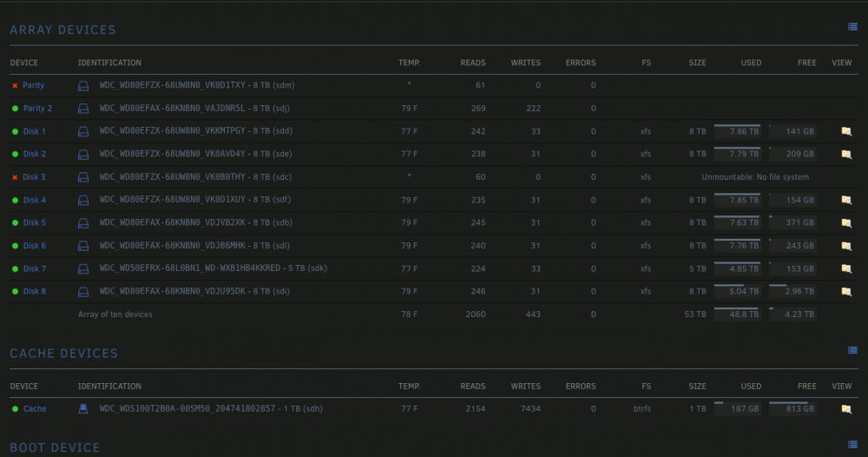Toggle the Array Devices list view icon
Viewport: 868px width, 457px height.
(852, 27)
